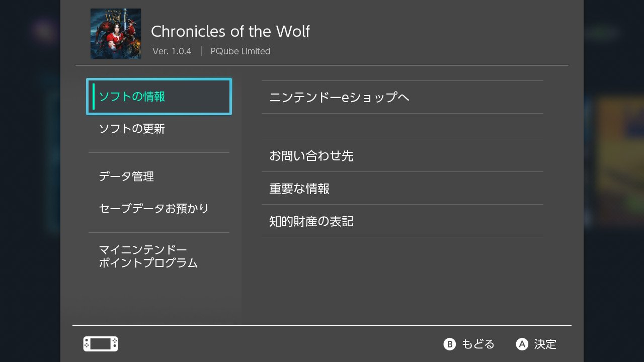Viewport: 644px width, 362px height.
Task: Click the 決定 label
Action: pos(545,344)
